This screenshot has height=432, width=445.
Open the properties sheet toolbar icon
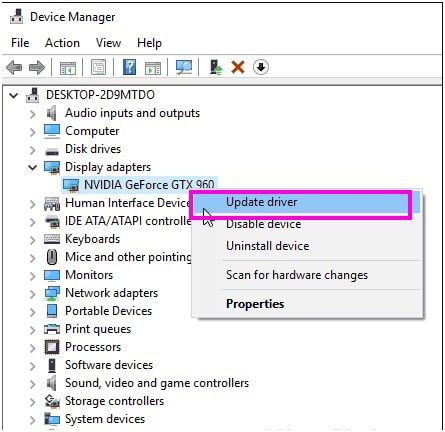click(x=98, y=67)
